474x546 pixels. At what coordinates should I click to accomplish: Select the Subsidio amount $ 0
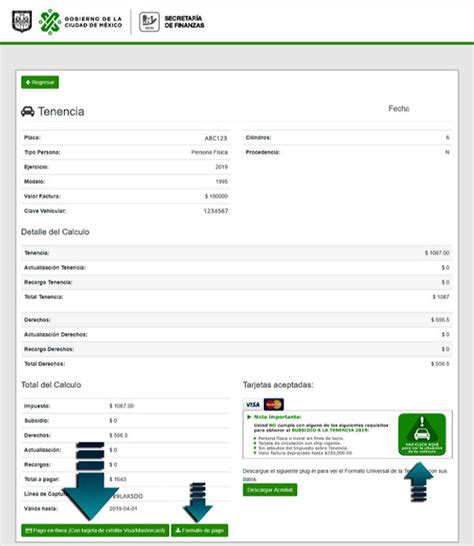click(113, 421)
